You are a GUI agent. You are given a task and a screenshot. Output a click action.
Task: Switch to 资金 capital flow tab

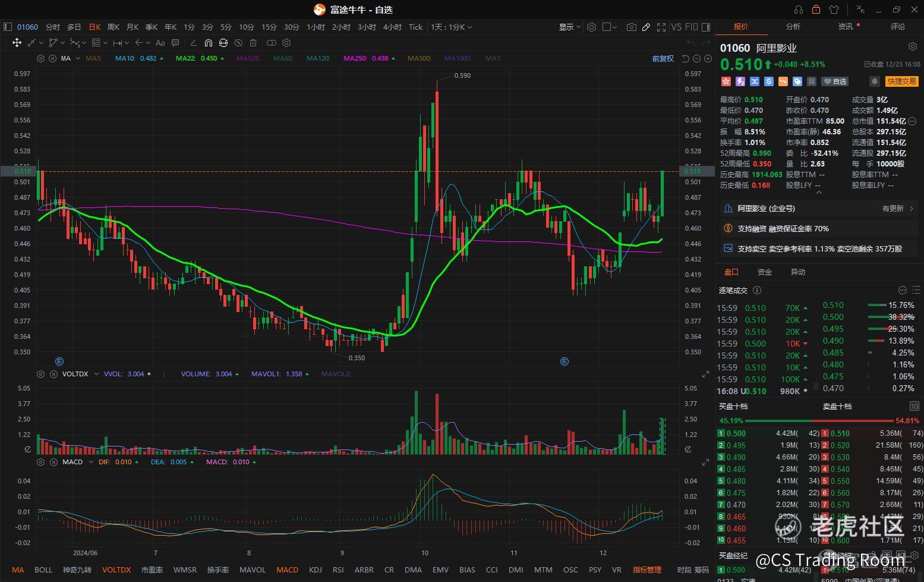pos(765,272)
